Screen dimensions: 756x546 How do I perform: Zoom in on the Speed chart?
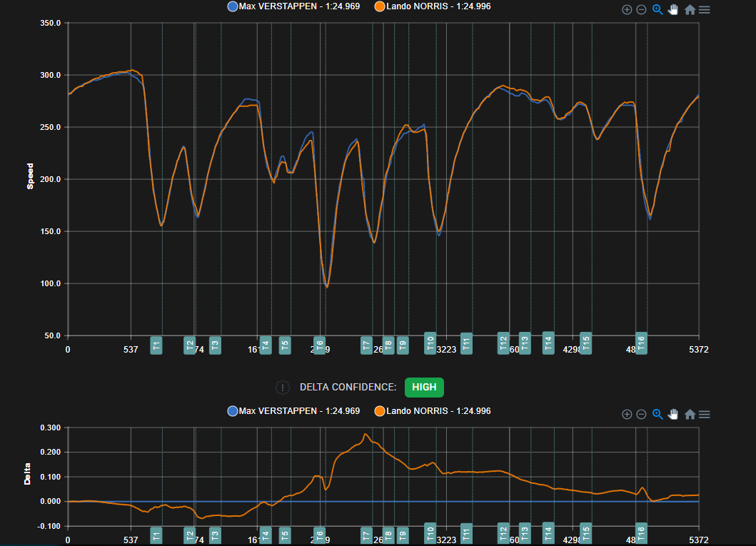click(627, 10)
